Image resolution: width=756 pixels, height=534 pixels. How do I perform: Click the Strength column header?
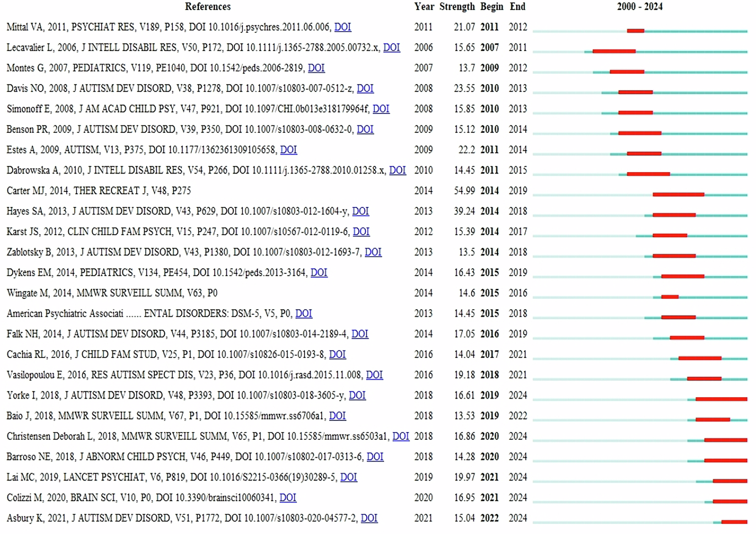457,7
